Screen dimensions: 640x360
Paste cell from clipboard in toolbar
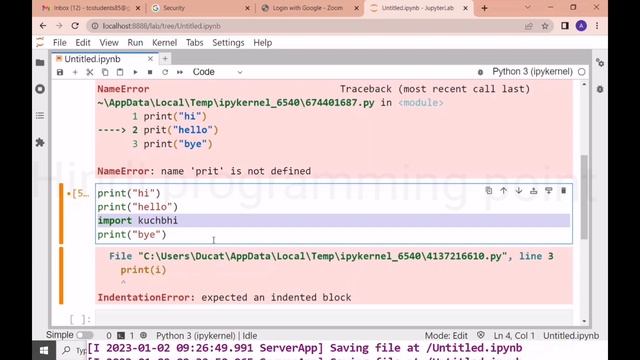click(120, 72)
